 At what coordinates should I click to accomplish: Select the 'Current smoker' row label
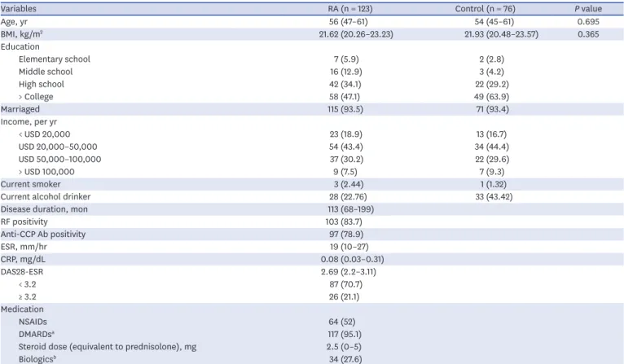[x=31, y=184]
